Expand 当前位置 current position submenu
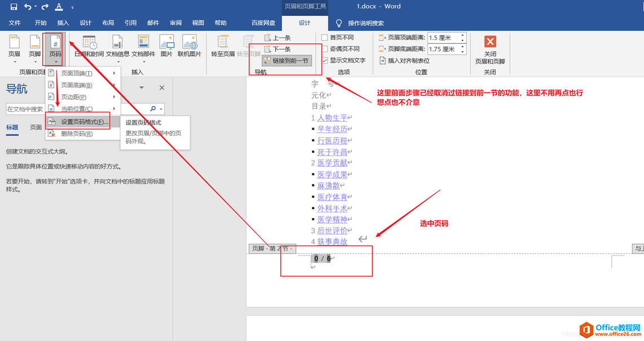The width and height of the screenshot is (644, 341). 82,109
